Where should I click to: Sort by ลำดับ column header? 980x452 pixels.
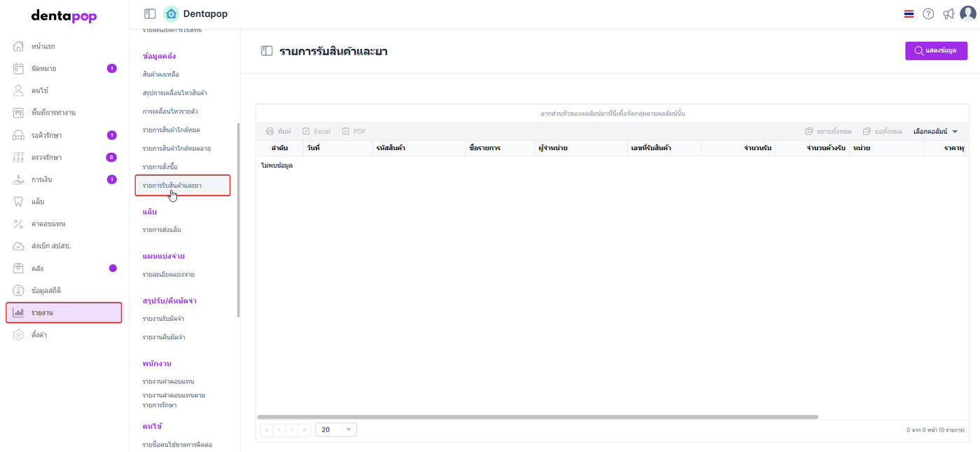280,149
